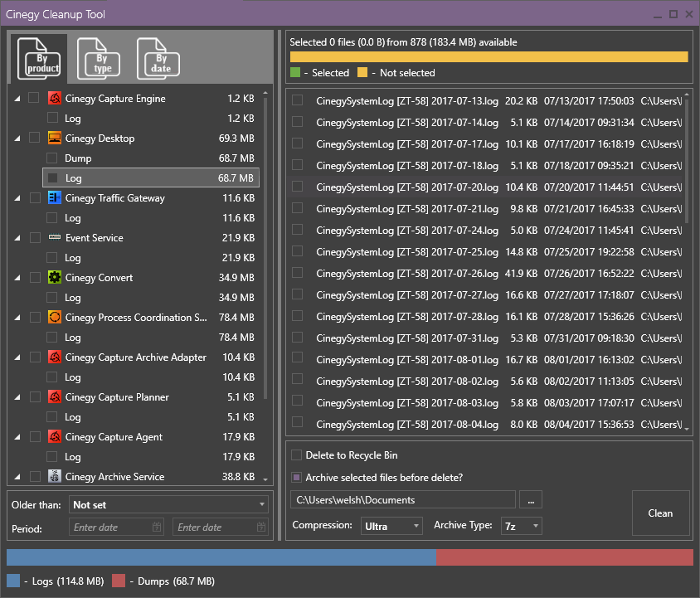The width and height of the screenshot is (700, 598).
Task: Click the Cinegy Capture Archive Adapter icon
Action: (55, 357)
